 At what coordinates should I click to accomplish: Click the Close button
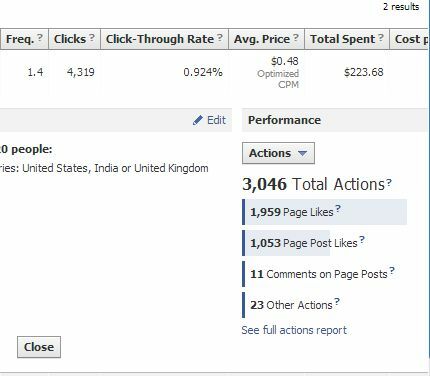(39, 347)
